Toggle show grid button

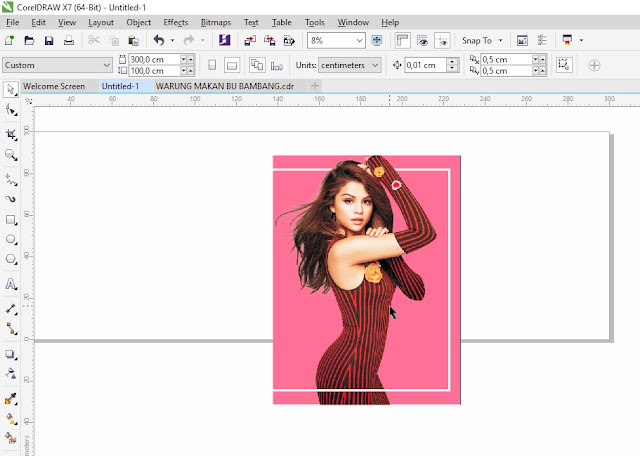(422, 40)
